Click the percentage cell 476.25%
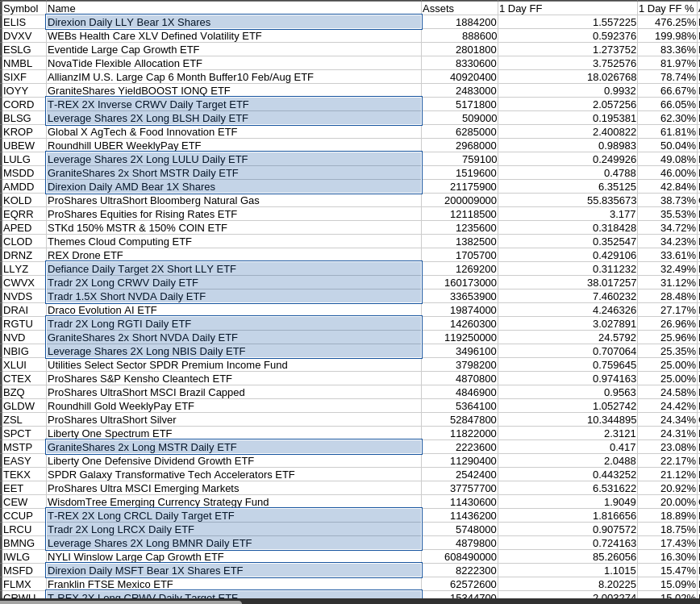 coord(669,23)
